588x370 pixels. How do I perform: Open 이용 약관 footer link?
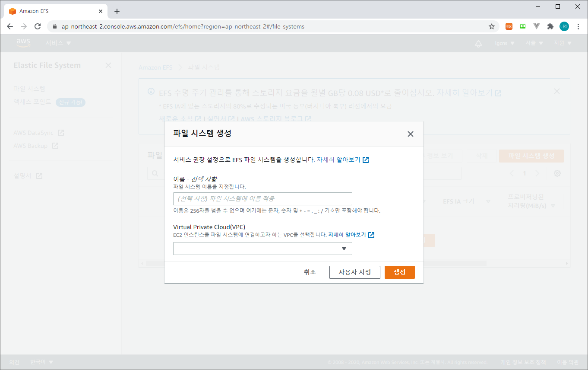point(568,362)
